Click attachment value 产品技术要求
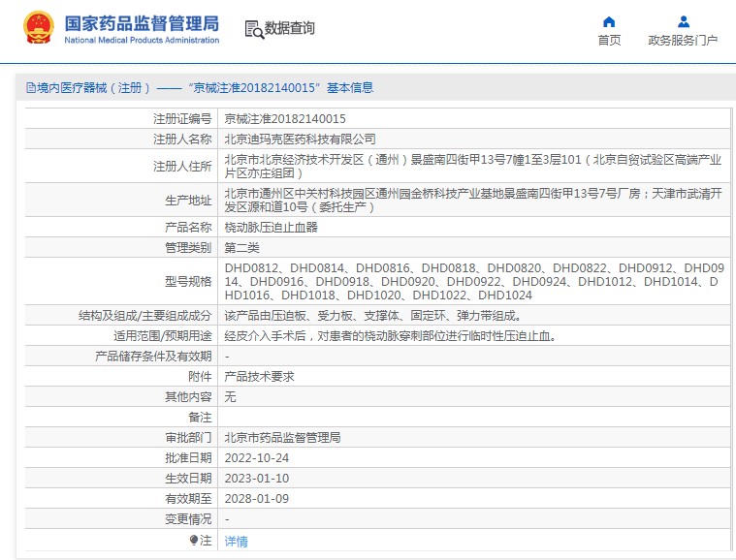Screen dimensions: 736x560 (x=259, y=376)
